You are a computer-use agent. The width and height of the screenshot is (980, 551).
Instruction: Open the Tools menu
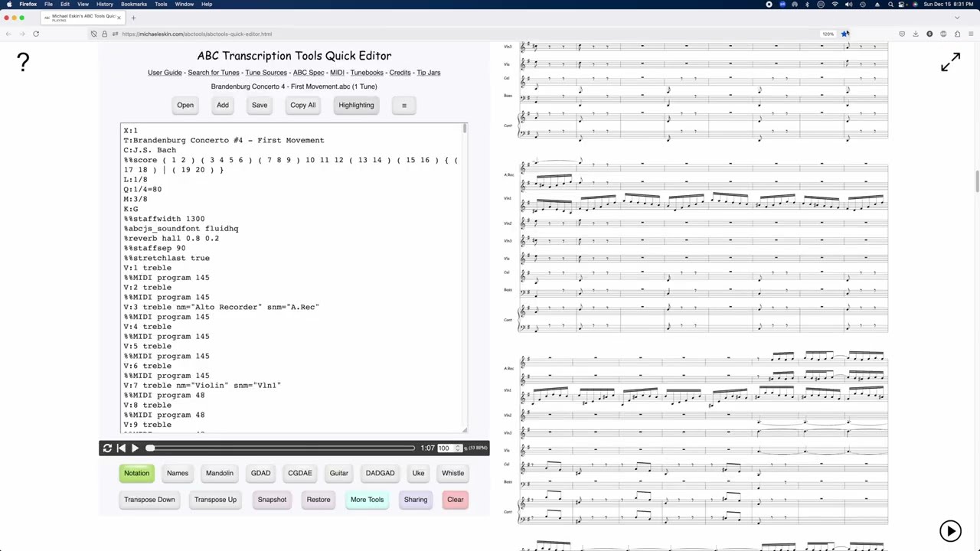(161, 4)
